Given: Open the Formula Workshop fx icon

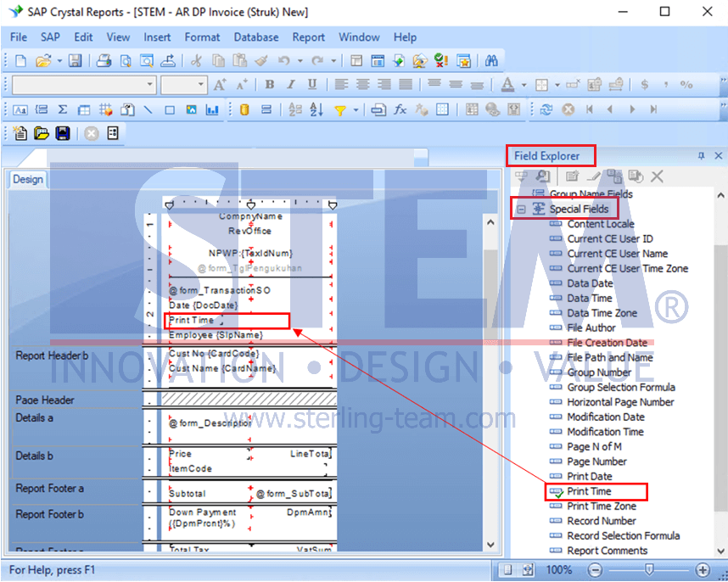Looking at the screenshot, I should tap(400, 110).
